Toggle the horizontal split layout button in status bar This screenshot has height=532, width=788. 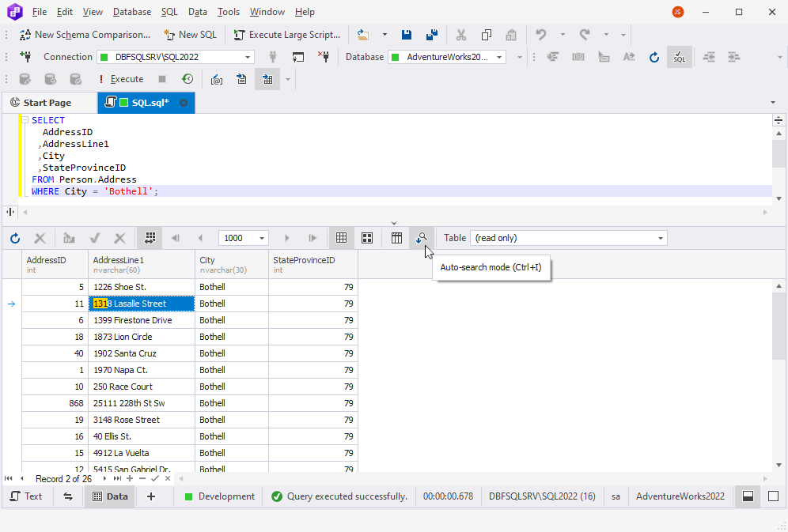[748, 496]
